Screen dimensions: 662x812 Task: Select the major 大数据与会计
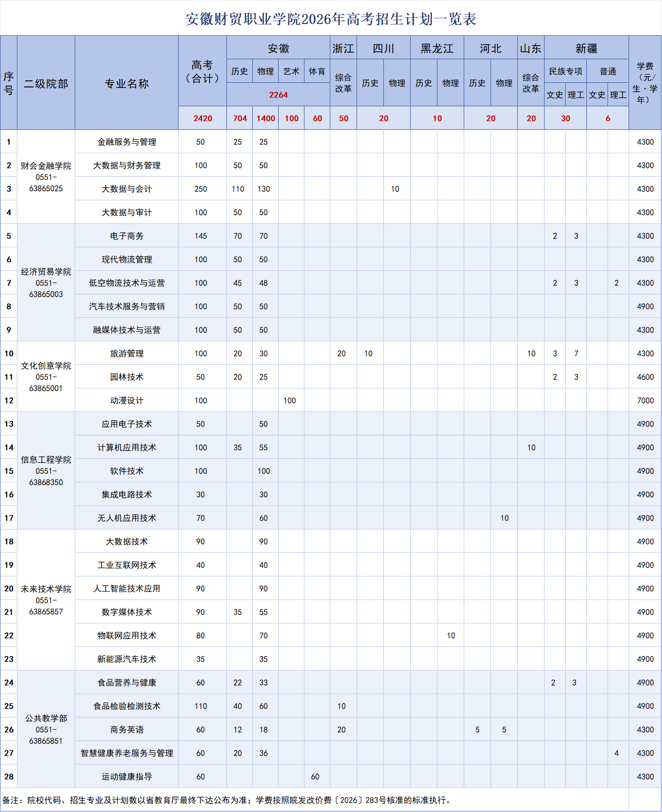[126, 189]
